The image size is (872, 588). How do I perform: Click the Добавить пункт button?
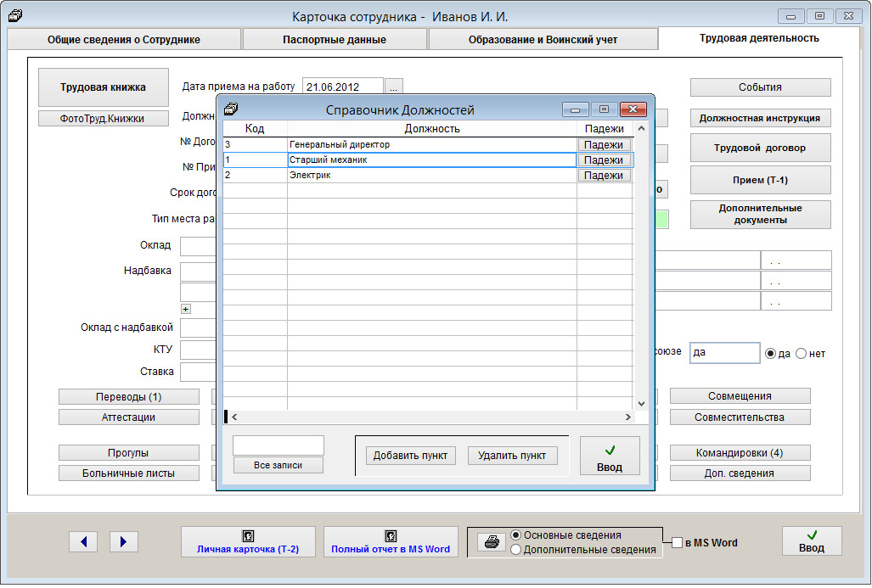411,456
